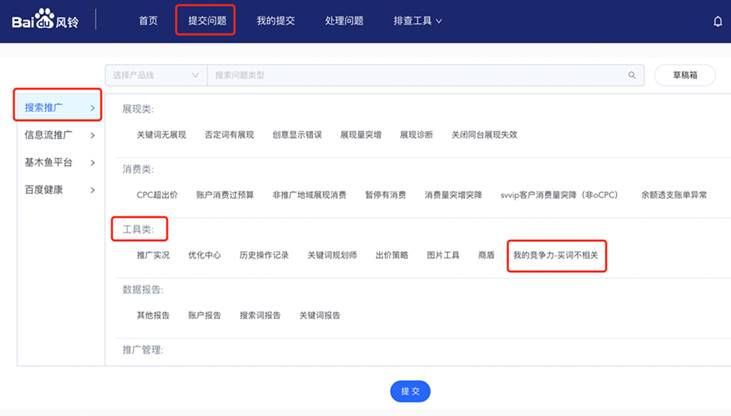Click the Baidu 风铃 logo
731x416 pixels.
coord(46,21)
